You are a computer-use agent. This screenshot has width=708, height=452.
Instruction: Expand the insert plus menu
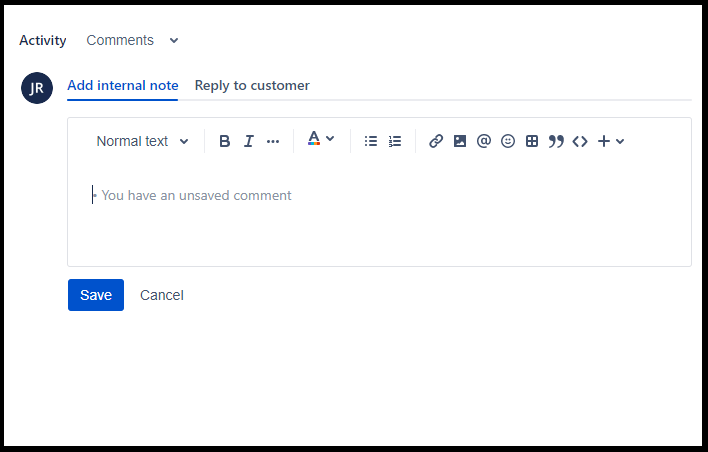[611, 141]
